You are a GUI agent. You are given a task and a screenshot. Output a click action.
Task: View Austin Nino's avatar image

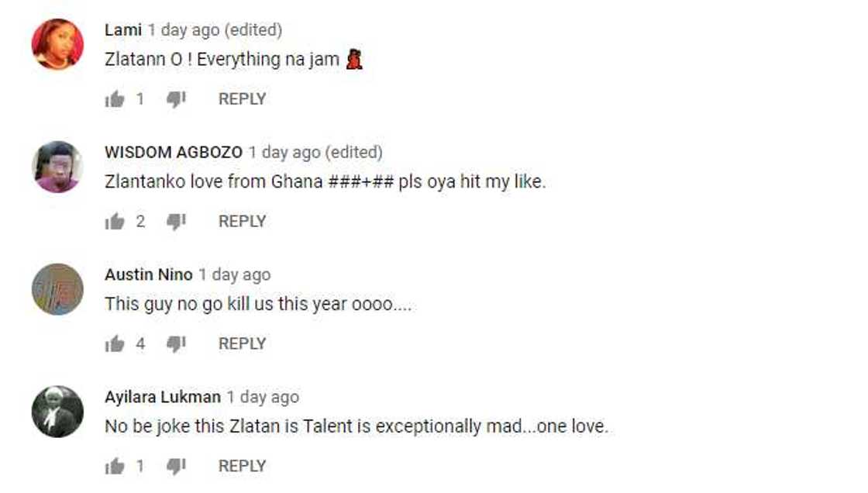(x=57, y=289)
